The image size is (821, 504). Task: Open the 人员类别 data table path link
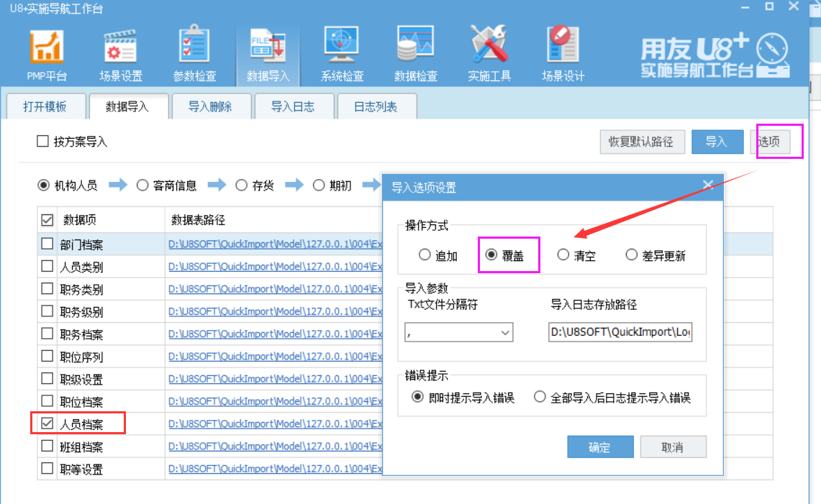[276, 267]
